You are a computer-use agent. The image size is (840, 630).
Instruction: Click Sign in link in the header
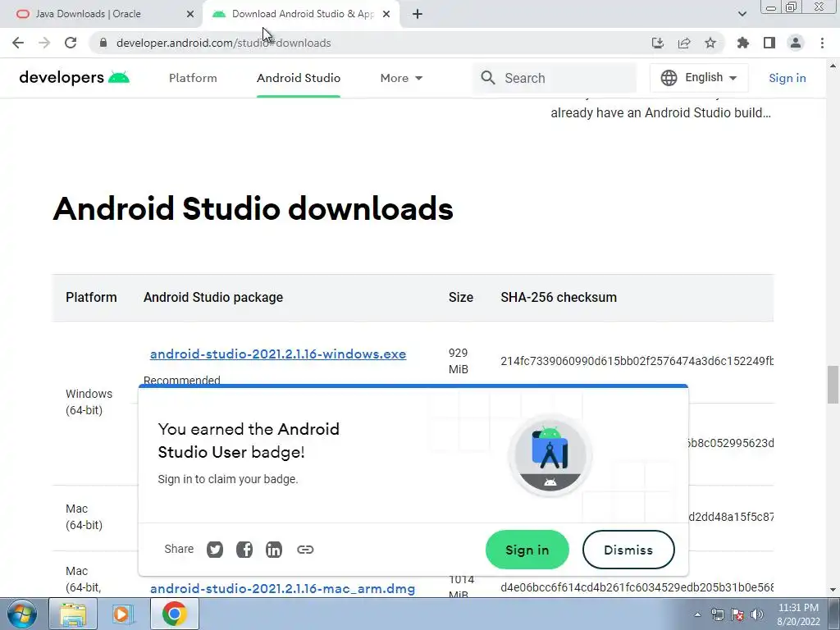tap(787, 78)
